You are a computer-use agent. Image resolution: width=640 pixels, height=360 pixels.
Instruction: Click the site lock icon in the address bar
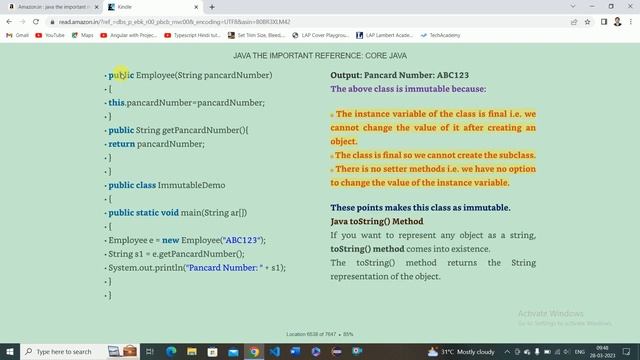coord(52,22)
